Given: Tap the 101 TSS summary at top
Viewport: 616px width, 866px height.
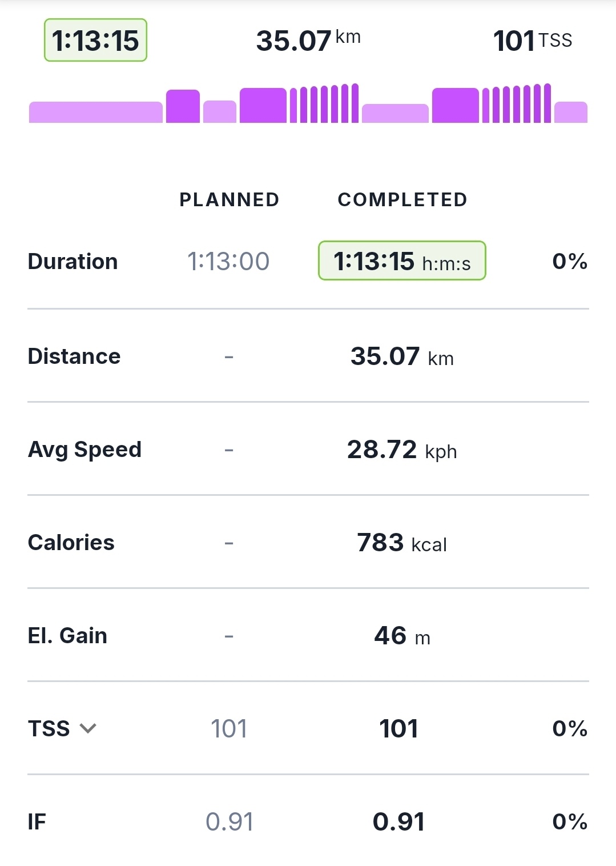Looking at the screenshot, I should (x=532, y=41).
